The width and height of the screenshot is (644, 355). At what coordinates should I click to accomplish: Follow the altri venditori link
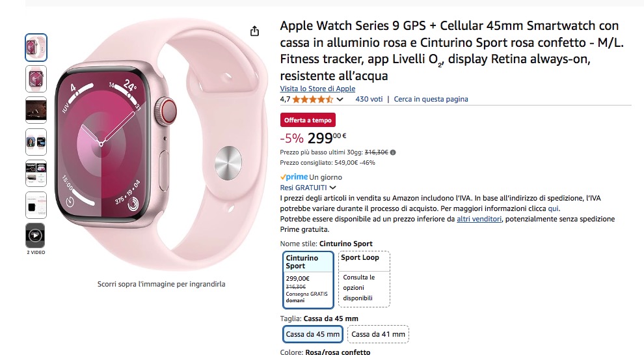[479, 220]
